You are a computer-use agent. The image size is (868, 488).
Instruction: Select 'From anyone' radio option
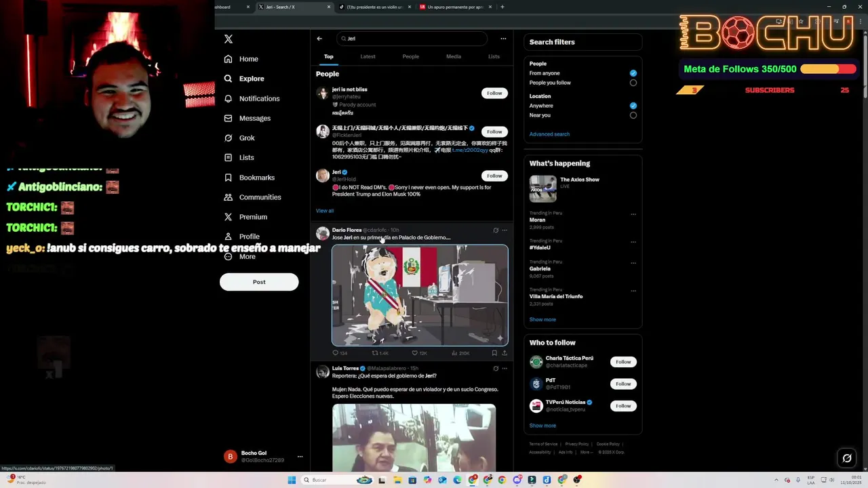click(633, 73)
